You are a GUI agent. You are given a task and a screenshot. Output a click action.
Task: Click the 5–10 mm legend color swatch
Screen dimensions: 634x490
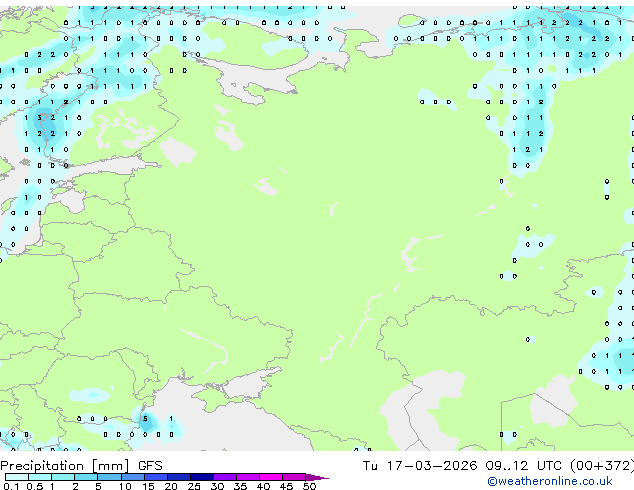click(x=109, y=477)
